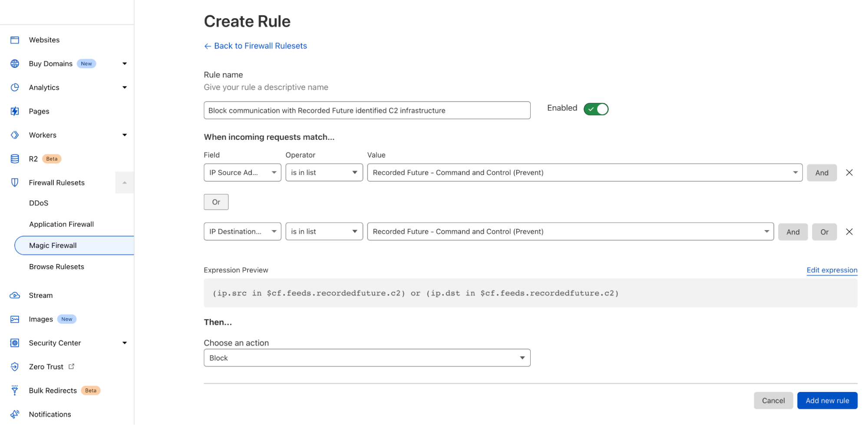
Task: Click the Expression Preview code box
Action: 530,293
